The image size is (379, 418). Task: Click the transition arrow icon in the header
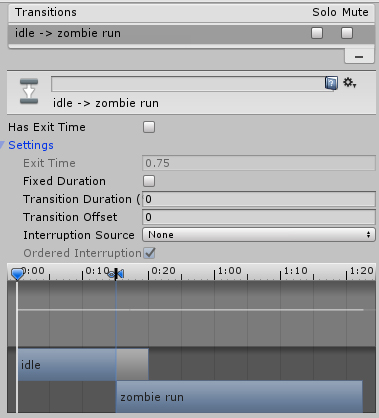pos(29,91)
